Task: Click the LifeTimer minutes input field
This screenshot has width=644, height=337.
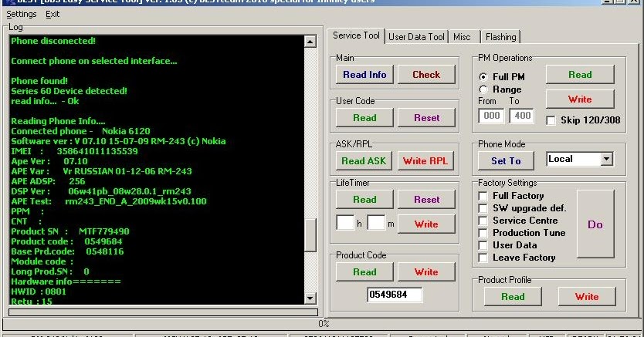Action: (376, 223)
